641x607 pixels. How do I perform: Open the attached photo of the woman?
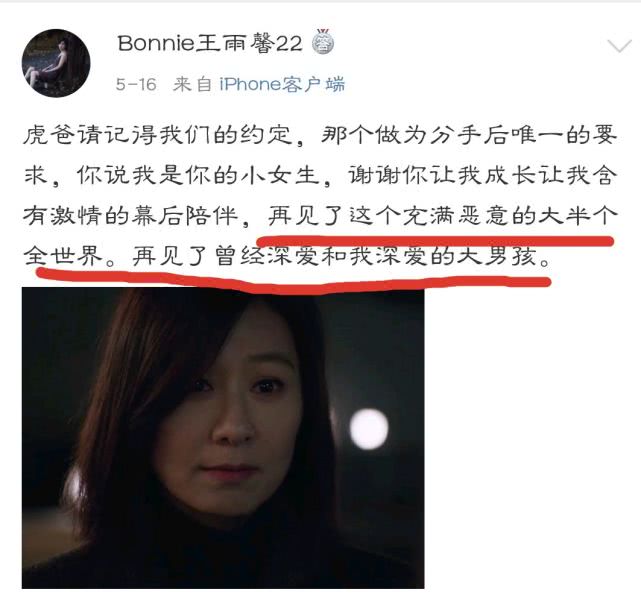(223, 438)
